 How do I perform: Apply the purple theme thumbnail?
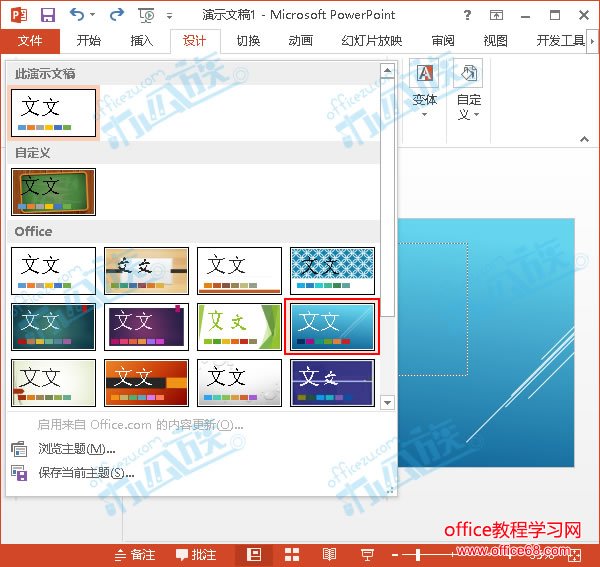(146, 327)
